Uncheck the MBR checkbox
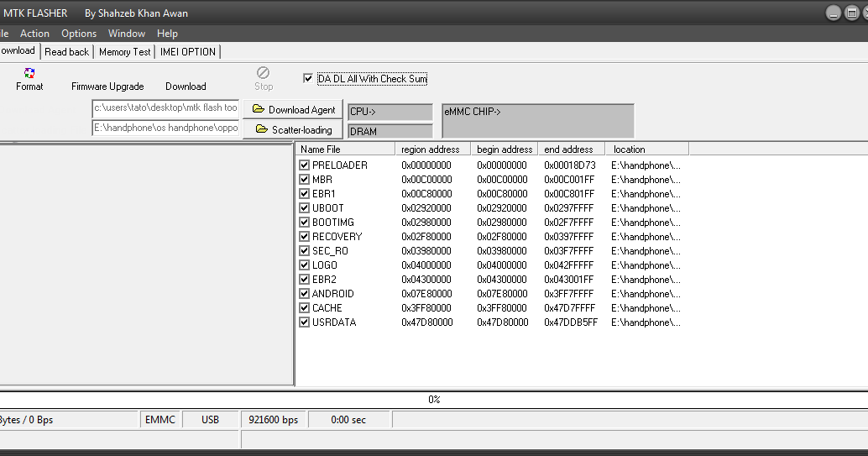868x456 pixels. click(304, 180)
